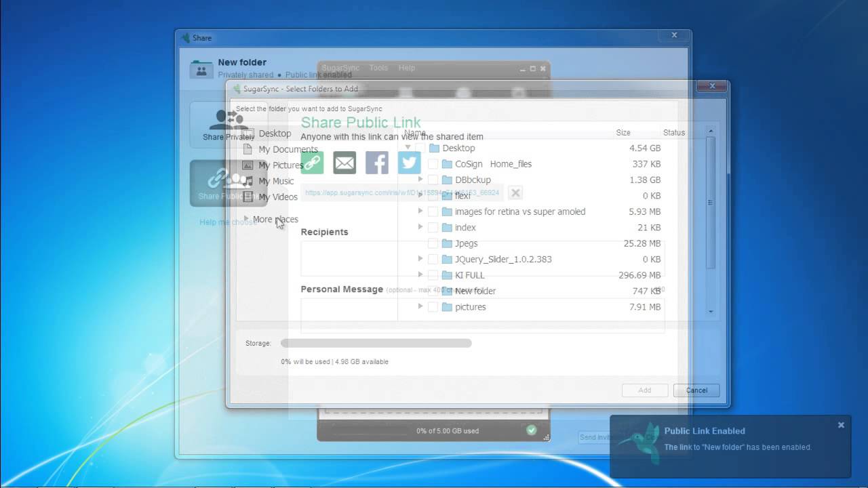868x488 pixels.
Task: Check the index folder checkbox
Action: coord(433,228)
